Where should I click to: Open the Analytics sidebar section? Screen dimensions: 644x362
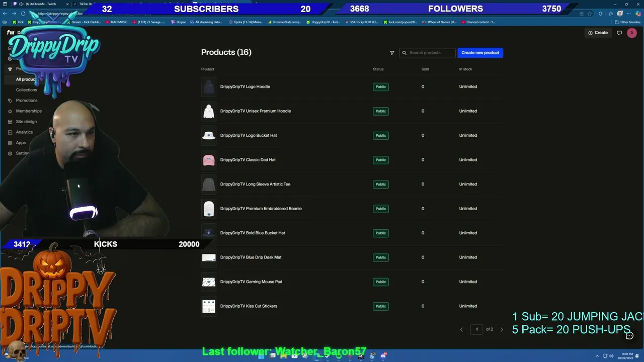point(24,132)
